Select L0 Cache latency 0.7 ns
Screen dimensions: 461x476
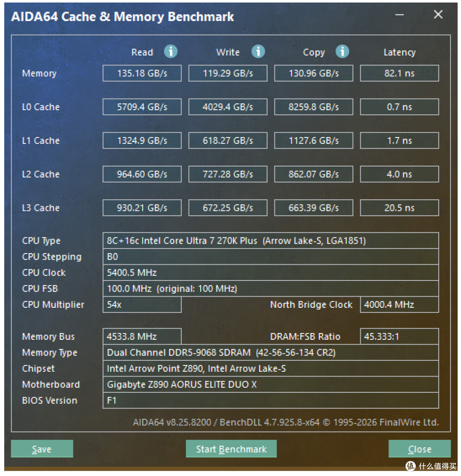tap(400, 107)
